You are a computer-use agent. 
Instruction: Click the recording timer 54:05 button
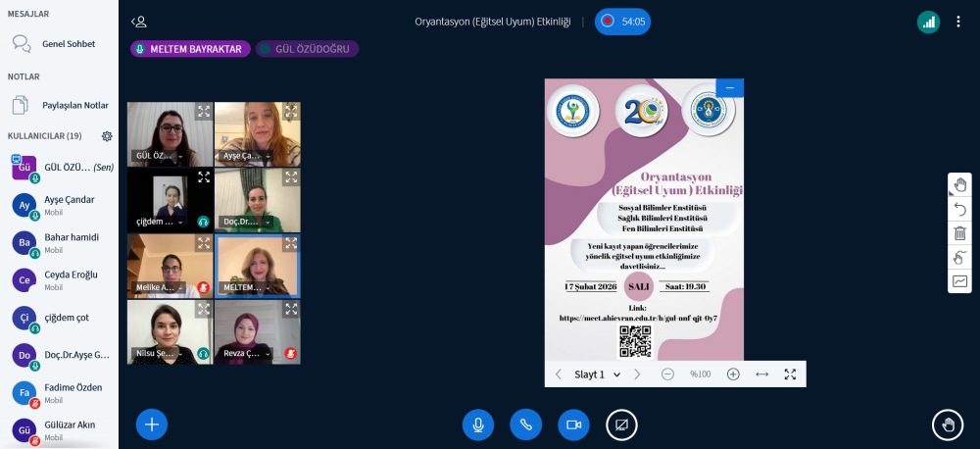click(622, 22)
